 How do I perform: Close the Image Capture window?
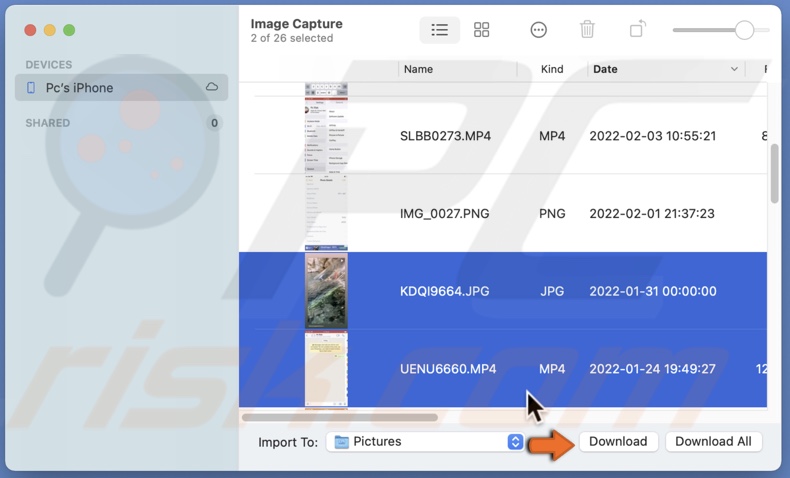[x=30, y=30]
